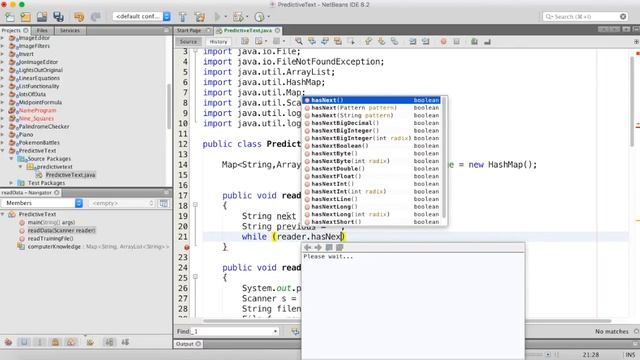This screenshot has width=640, height=360.
Task: Click the Source view button
Action: [x=188, y=42]
